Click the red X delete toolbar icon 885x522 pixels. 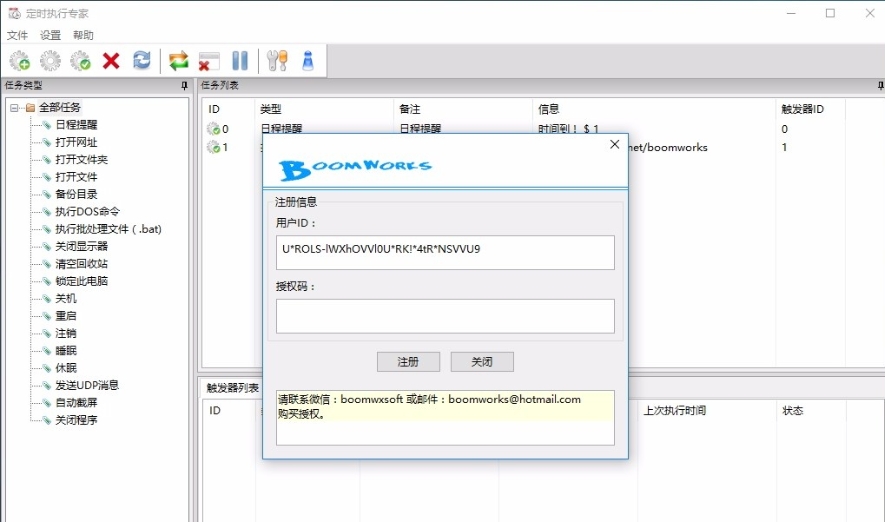pos(111,60)
